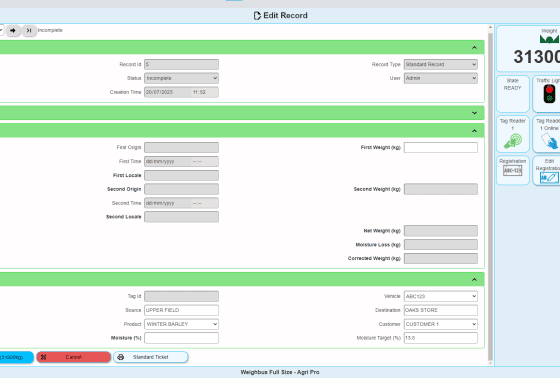Click the scrollbar up arrow

[x=490, y=27]
